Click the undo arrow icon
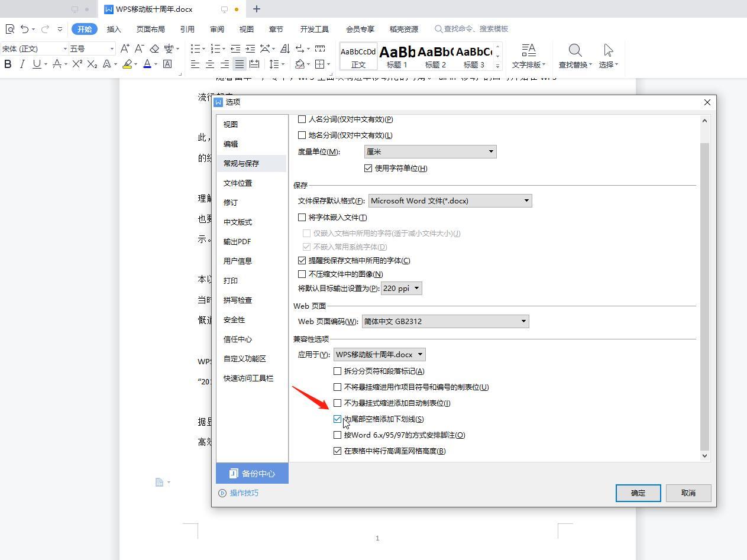Image resolution: width=747 pixels, height=560 pixels. [24, 29]
